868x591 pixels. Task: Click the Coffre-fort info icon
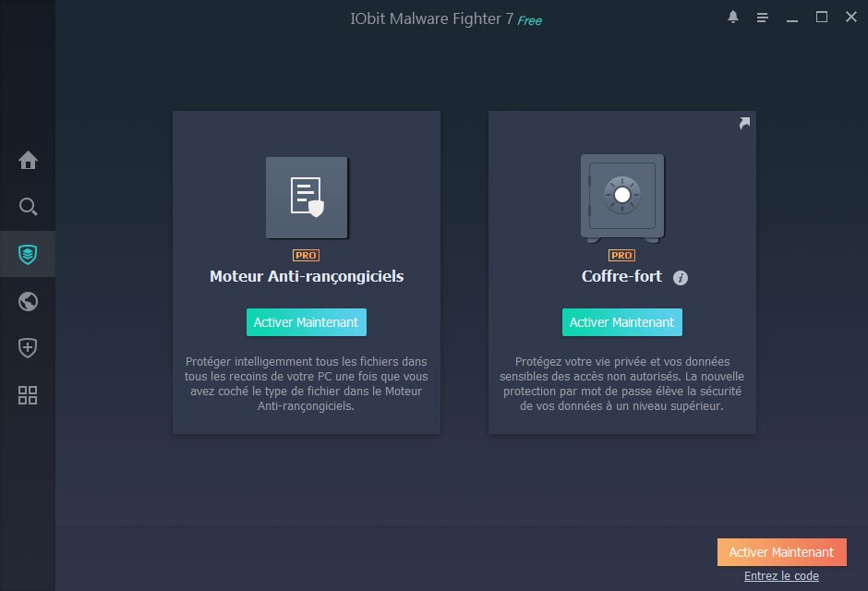pyautogui.click(x=681, y=278)
